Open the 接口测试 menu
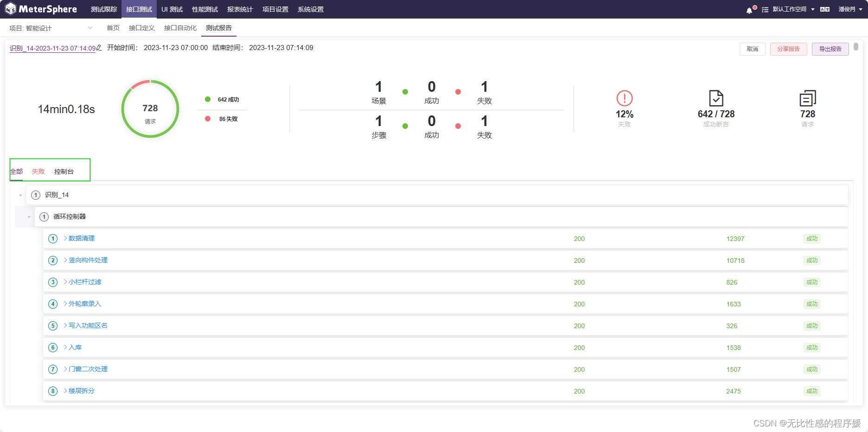The height and width of the screenshot is (432, 868). click(x=139, y=9)
